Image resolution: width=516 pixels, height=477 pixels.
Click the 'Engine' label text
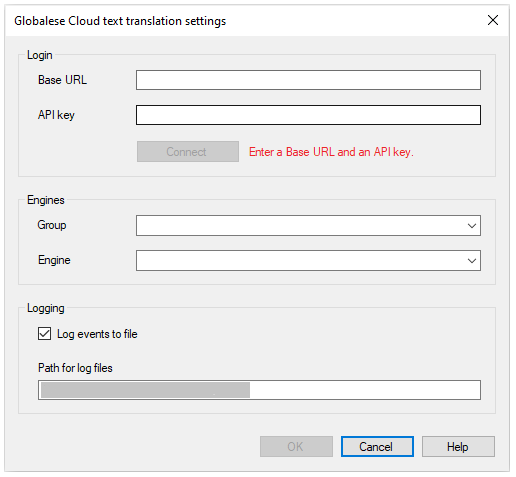pyautogui.click(x=54, y=260)
